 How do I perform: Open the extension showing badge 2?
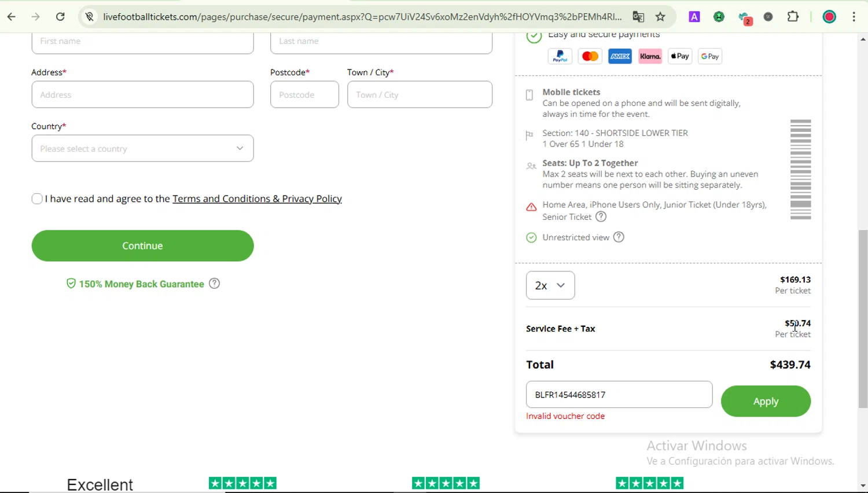745,18
